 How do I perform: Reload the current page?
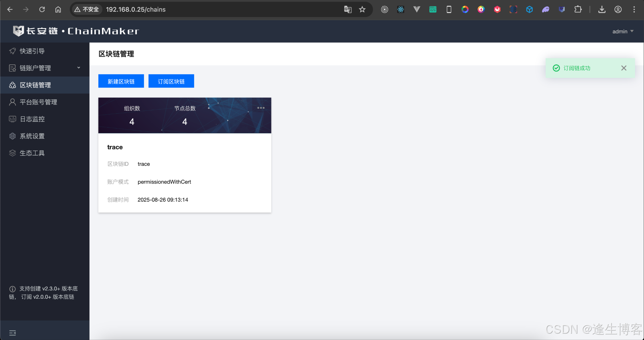(42, 9)
